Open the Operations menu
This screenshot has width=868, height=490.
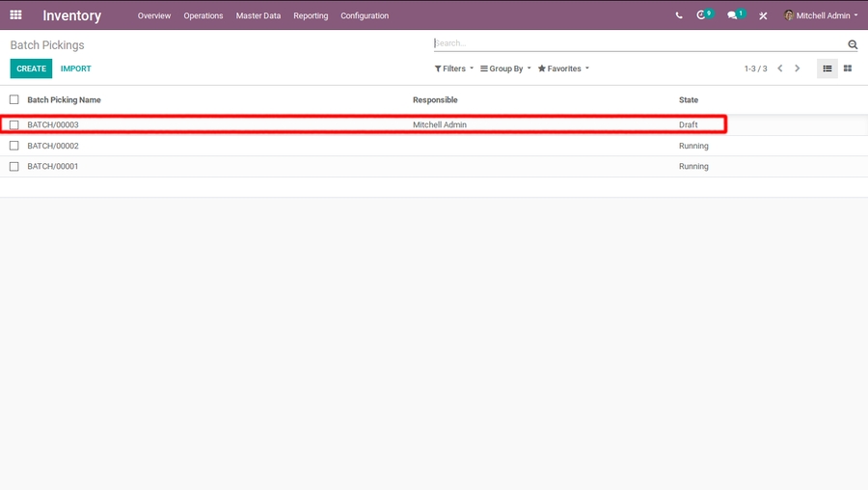pos(203,15)
